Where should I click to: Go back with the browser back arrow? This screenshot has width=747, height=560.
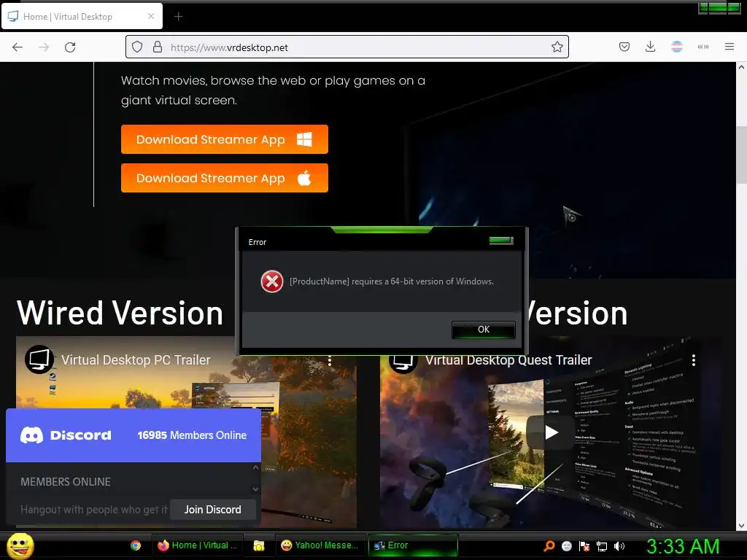tap(18, 47)
